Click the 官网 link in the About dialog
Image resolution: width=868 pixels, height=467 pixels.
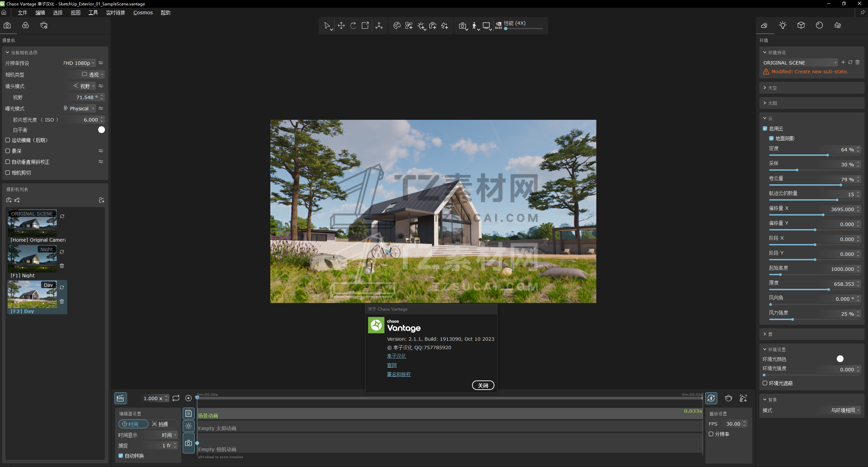click(x=392, y=365)
